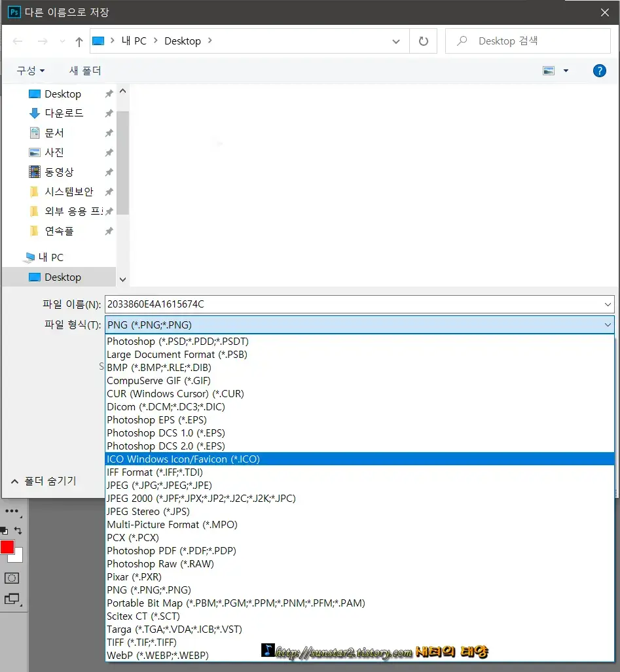Choose Photoshop DCS 2.0 format
The height and width of the screenshot is (672, 620).
359,446
